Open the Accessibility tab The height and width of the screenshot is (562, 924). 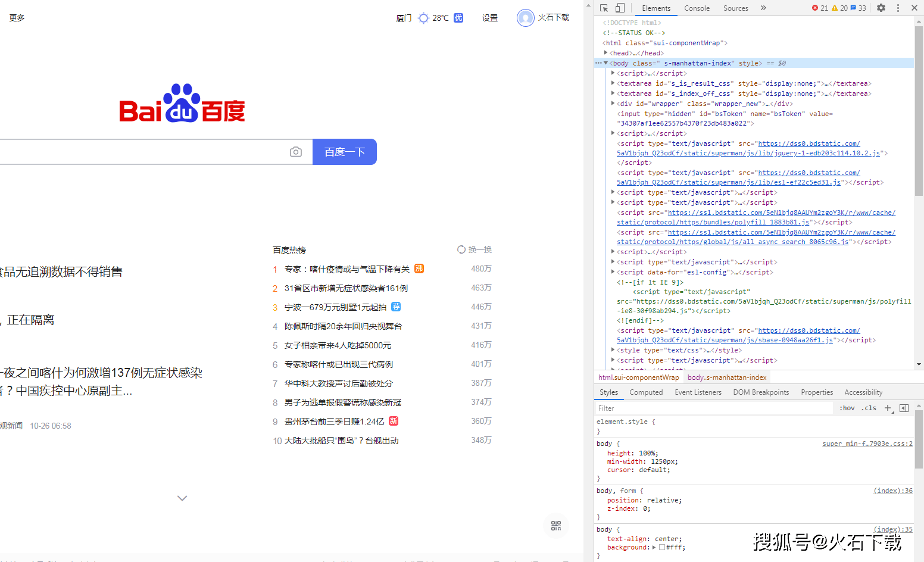pos(863,392)
